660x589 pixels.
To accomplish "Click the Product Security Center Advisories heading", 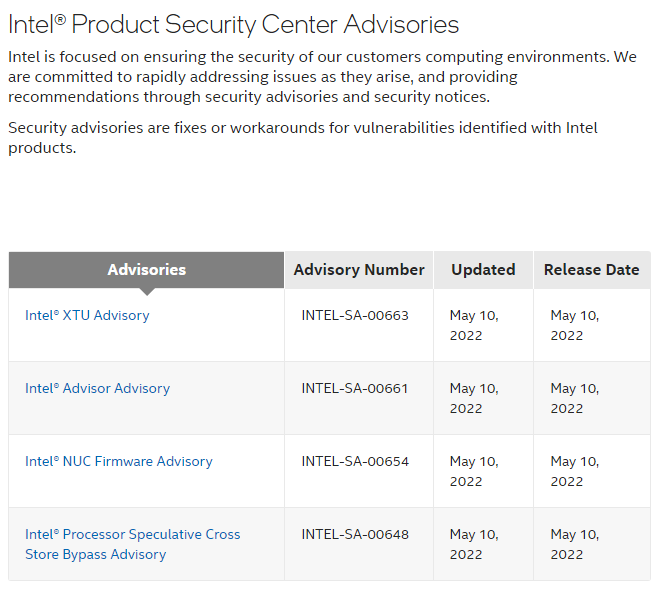I will pyautogui.click(x=233, y=25).
